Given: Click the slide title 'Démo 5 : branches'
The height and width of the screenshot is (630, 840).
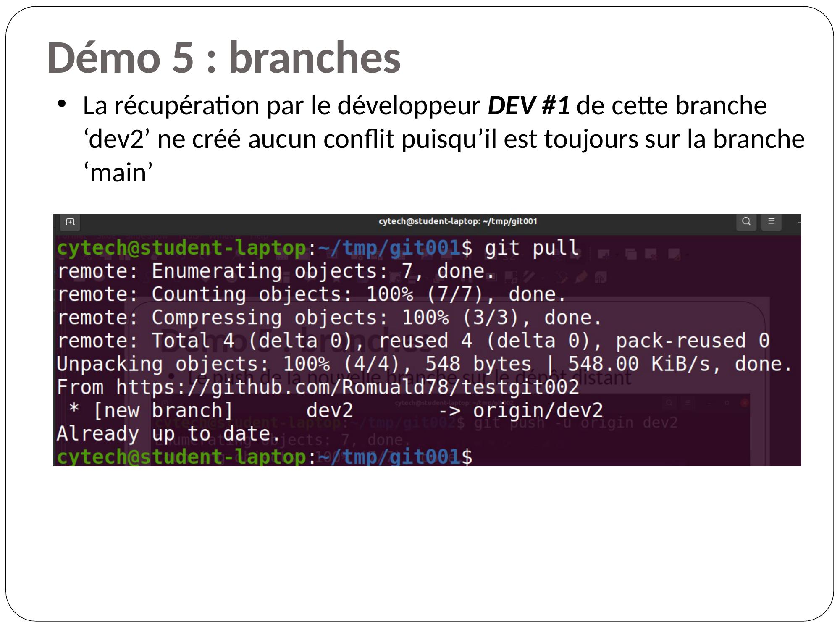Looking at the screenshot, I should click(223, 58).
